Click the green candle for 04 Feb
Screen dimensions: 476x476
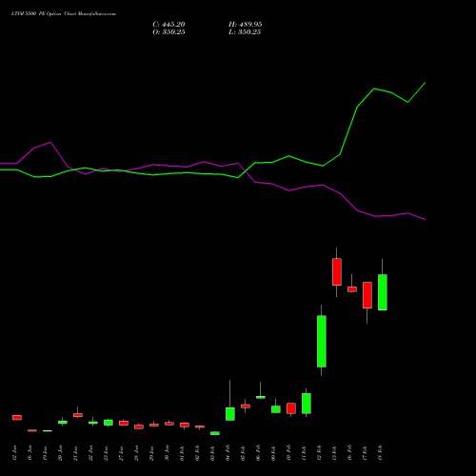(230, 414)
